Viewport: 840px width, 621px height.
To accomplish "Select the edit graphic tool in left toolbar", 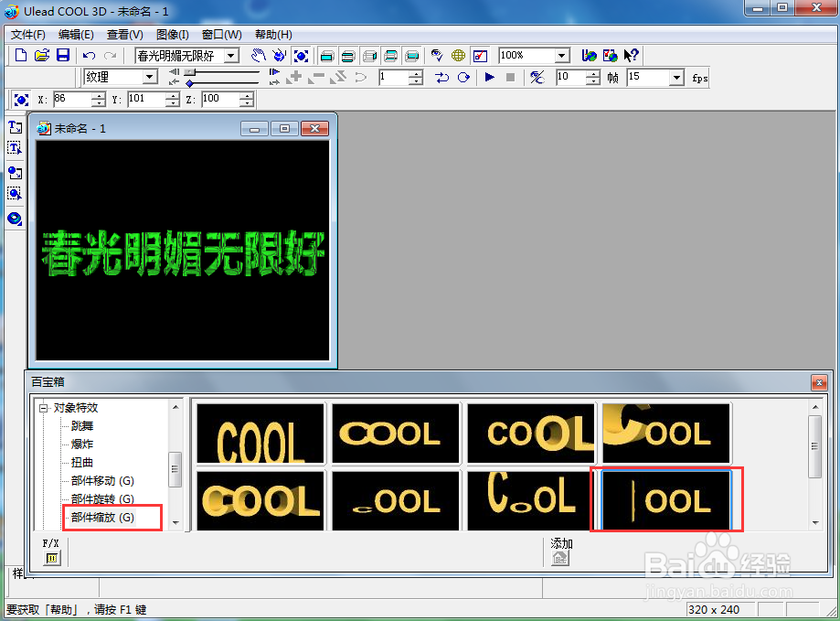I will pyautogui.click(x=15, y=194).
